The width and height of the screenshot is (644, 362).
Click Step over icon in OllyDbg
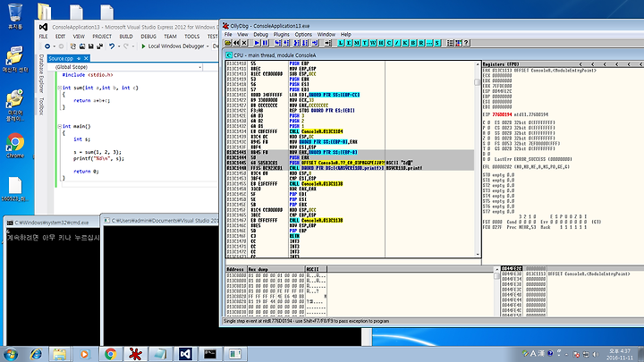click(x=286, y=43)
